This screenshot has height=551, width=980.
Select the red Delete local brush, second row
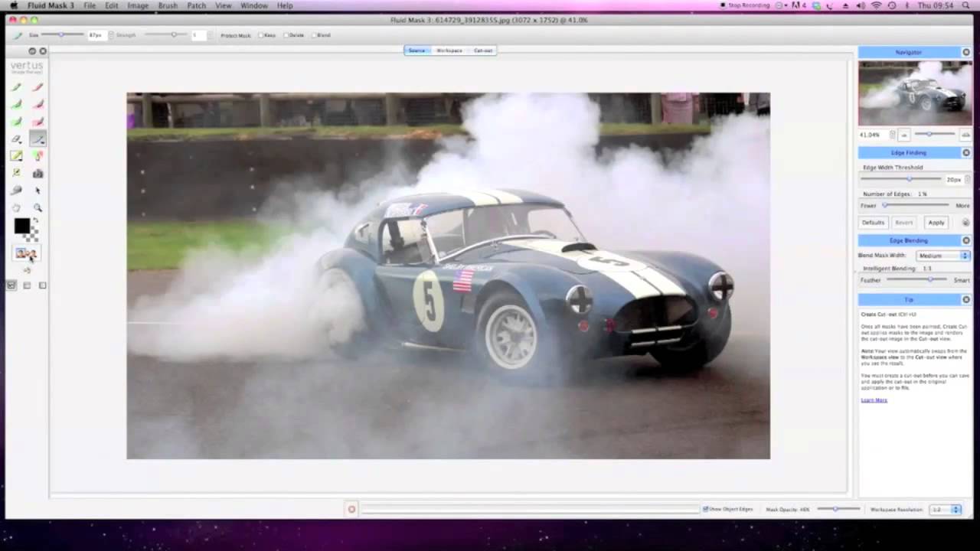coord(38,104)
